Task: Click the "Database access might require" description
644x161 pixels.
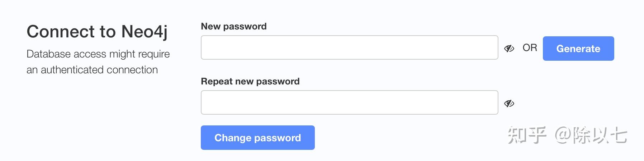Action: [98, 54]
